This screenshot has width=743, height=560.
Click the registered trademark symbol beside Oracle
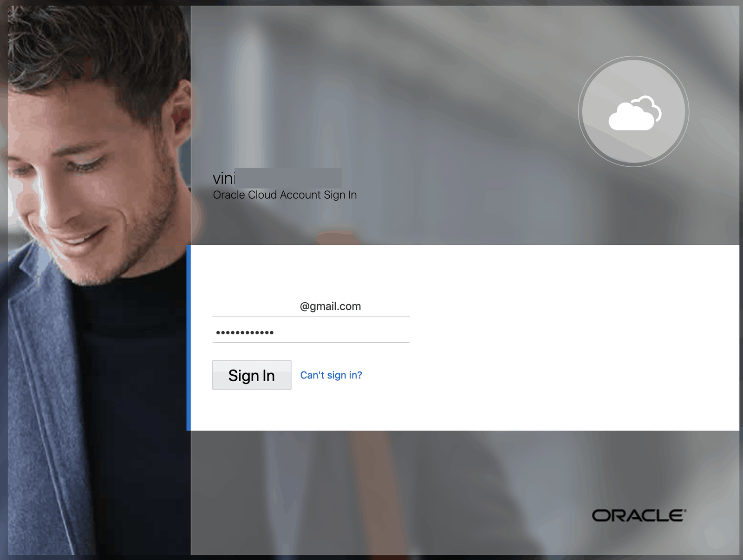coord(684,510)
